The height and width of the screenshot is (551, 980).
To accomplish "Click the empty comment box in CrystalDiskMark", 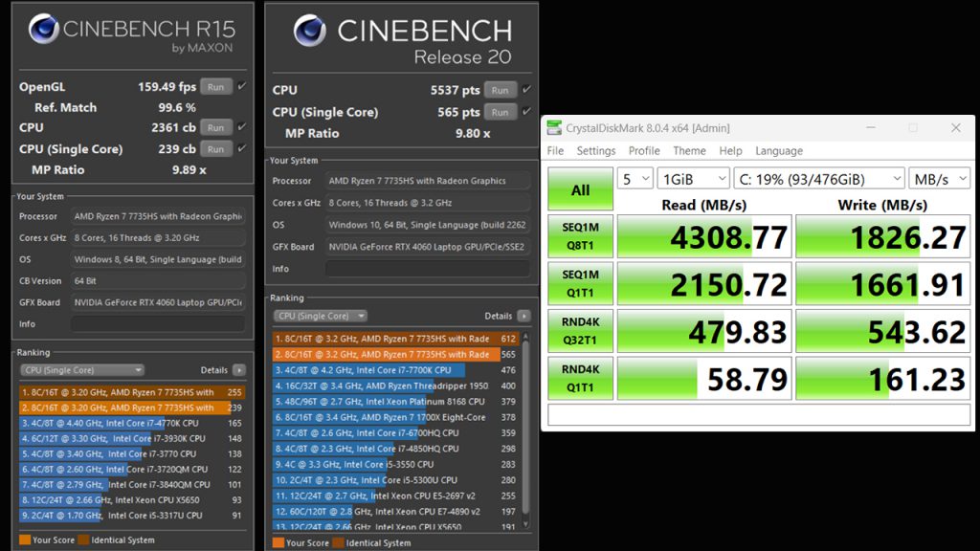I will click(759, 415).
